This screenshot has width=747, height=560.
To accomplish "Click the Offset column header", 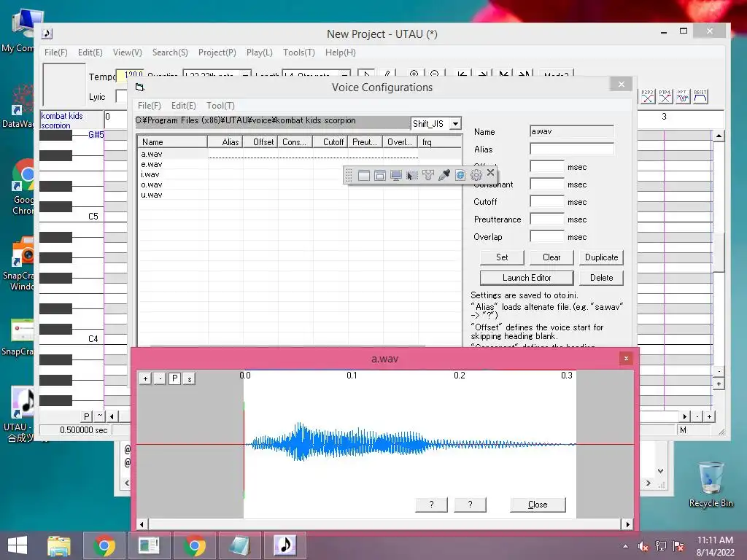I will click(260, 142).
